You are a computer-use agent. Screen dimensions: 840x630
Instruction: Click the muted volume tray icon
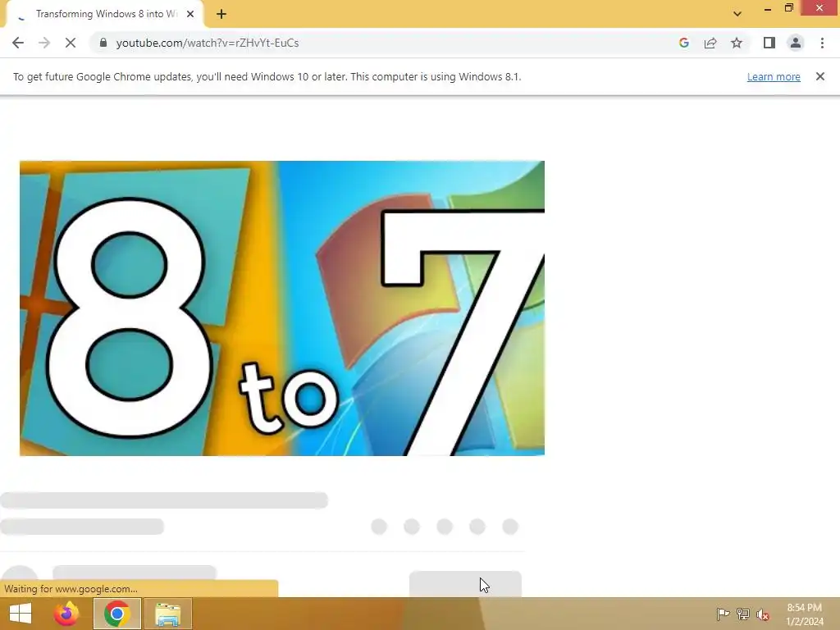763,614
